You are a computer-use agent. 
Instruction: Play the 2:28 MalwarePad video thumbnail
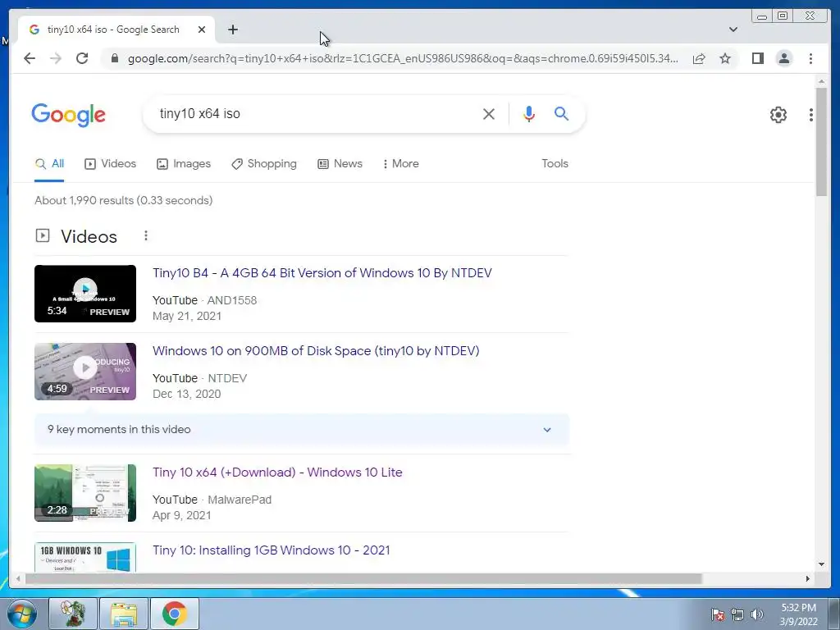(85, 493)
